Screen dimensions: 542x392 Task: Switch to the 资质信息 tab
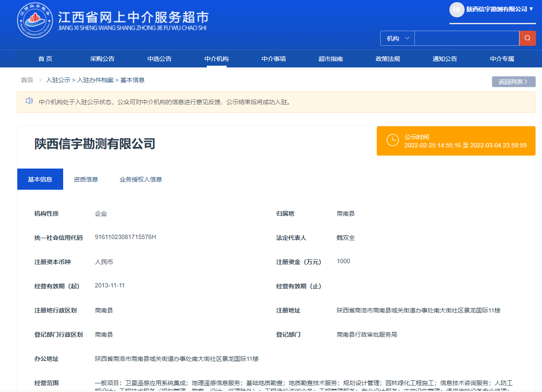pyautogui.click(x=86, y=179)
